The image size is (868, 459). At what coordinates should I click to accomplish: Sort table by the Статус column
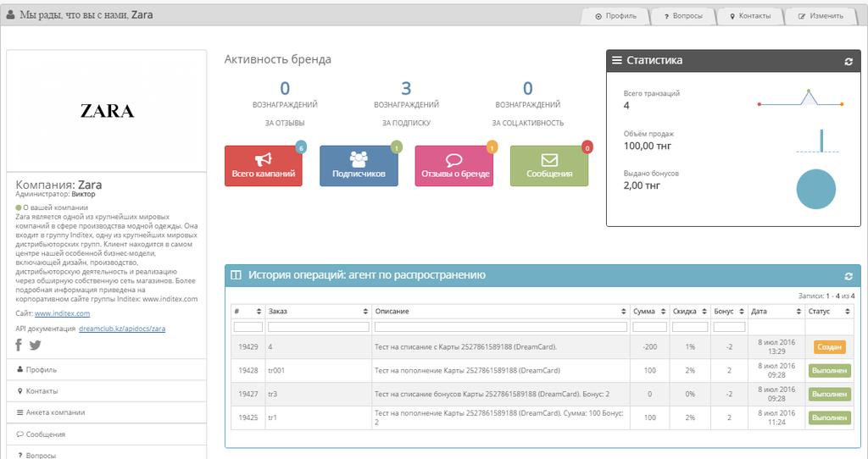coord(829,312)
